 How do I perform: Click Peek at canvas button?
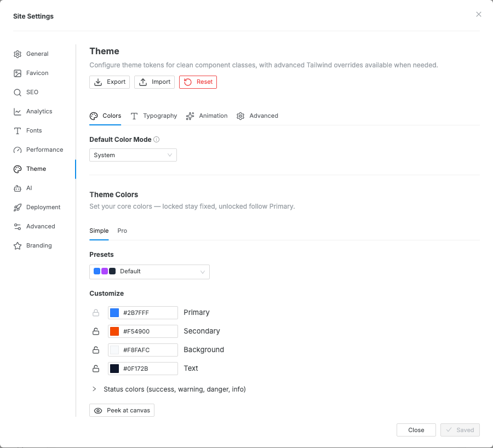tap(122, 410)
